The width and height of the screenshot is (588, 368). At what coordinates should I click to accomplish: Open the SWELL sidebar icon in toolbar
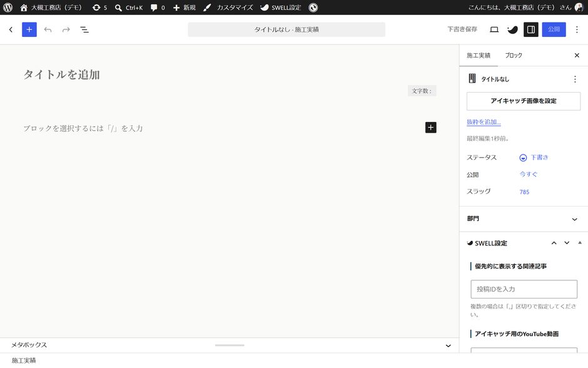coord(512,29)
